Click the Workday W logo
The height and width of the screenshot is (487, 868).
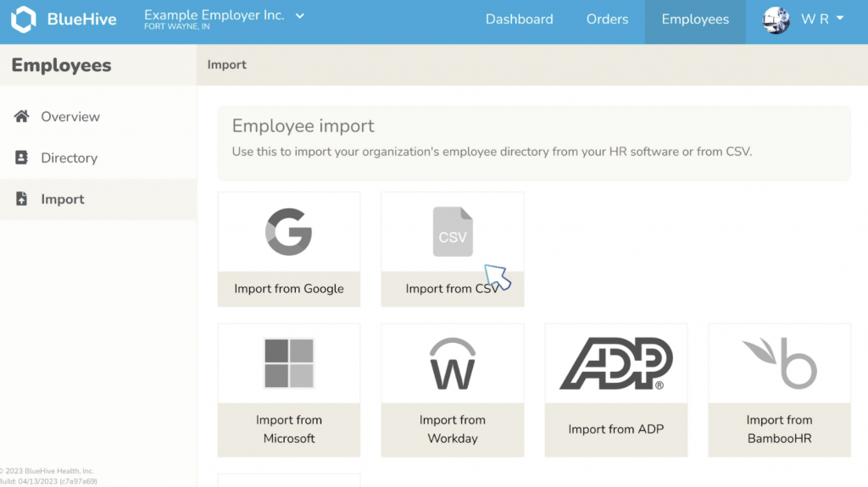click(453, 363)
